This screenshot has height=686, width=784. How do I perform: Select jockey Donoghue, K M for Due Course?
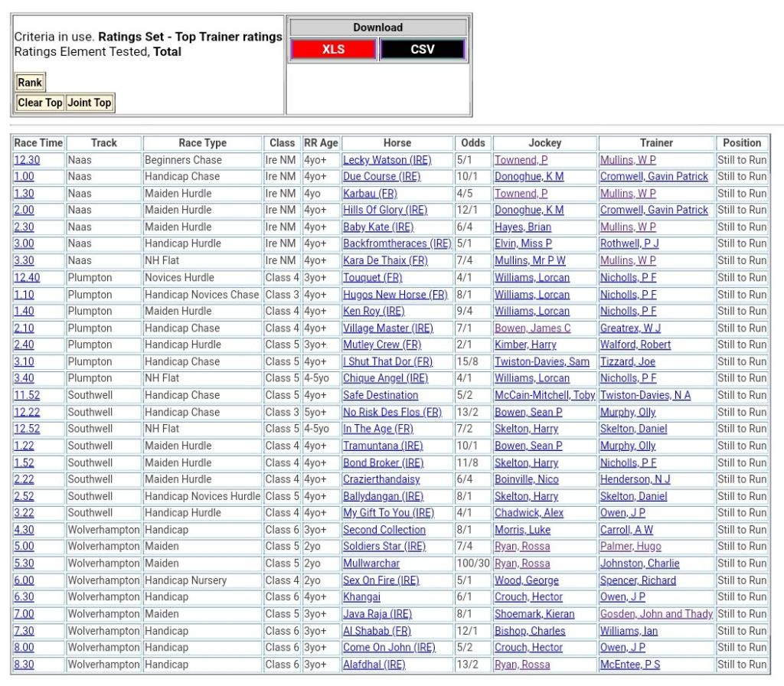[528, 177]
